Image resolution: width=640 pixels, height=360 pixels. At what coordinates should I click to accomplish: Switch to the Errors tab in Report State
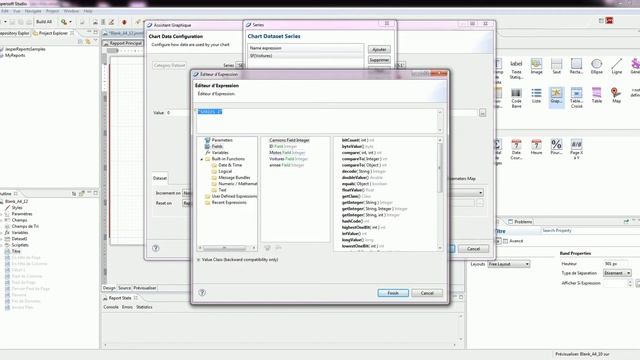(127, 307)
